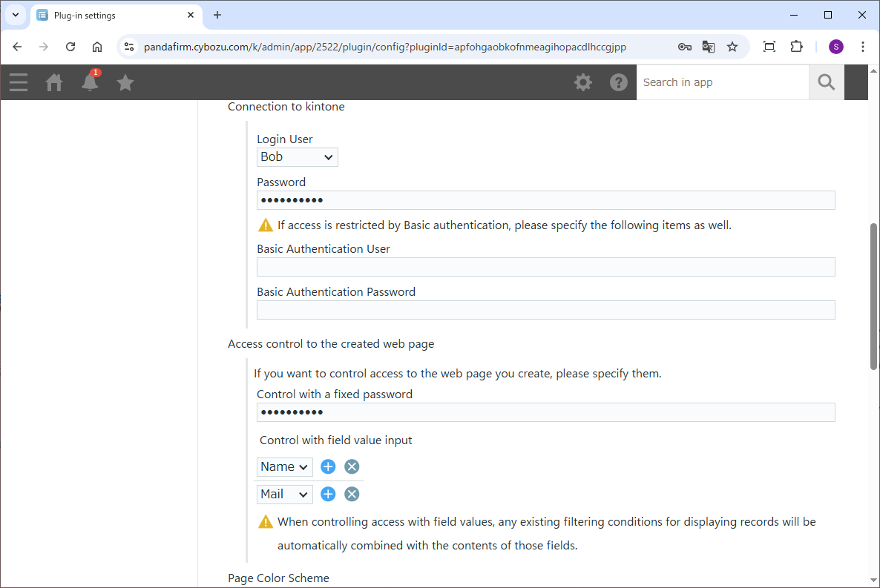Open the Mail field dropdown
Screen dimensions: 880x588
284,494
